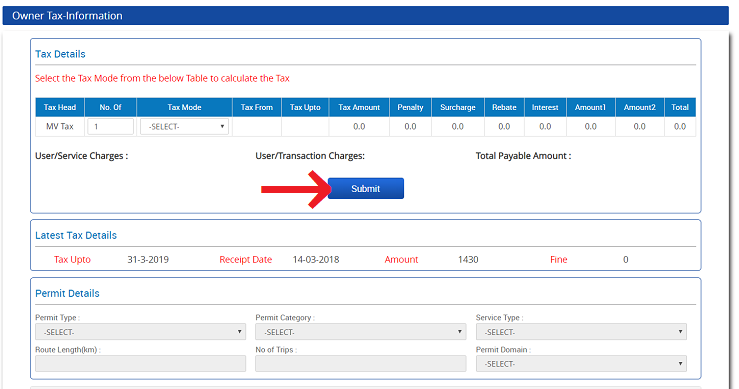
Task: Click the Surcharge column header
Action: coord(458,108)
